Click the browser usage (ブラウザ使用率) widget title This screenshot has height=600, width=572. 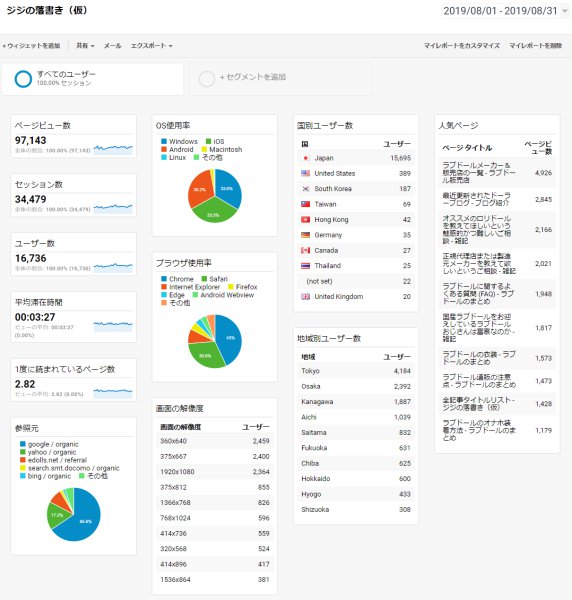[184, 263]
